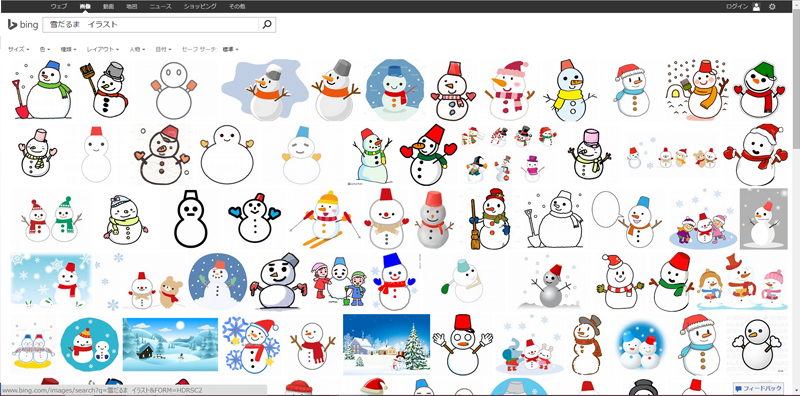Viewport: 800px width, 396px height.
Task: Open the 日付 filter dropdown
Action: (163, 50)
